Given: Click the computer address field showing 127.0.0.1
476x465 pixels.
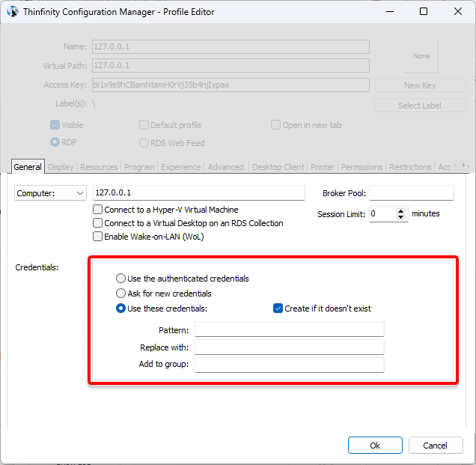Looking at the screenshot, I should 199,192.
